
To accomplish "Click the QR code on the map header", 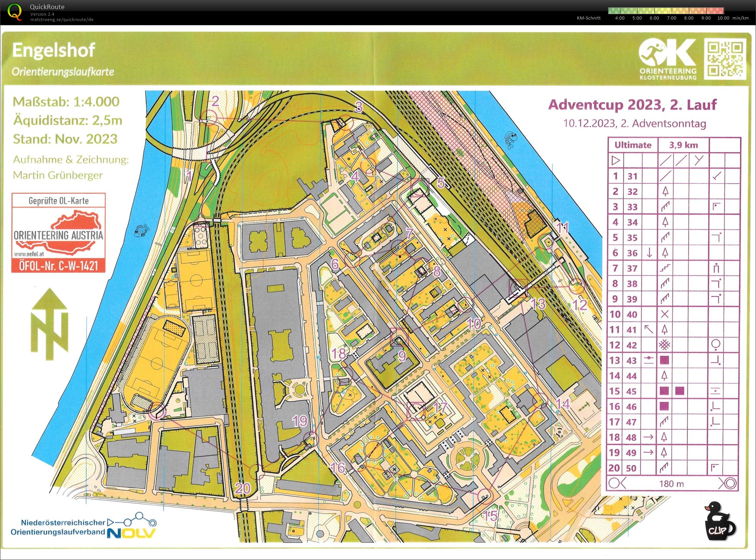I will [725, 59].
